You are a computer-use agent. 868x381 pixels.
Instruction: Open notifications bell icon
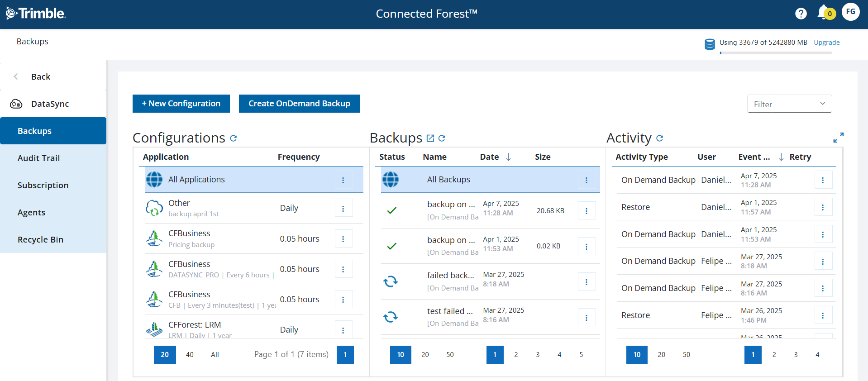point(824,12)
